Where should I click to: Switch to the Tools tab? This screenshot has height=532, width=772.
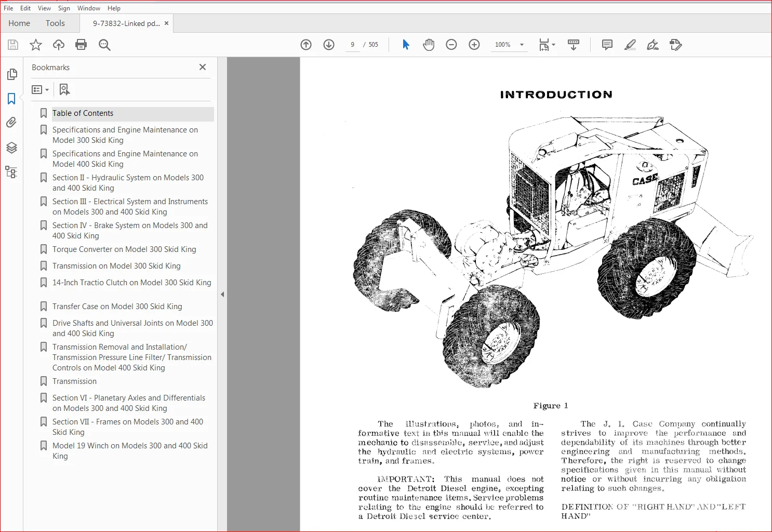pos(55,23)
